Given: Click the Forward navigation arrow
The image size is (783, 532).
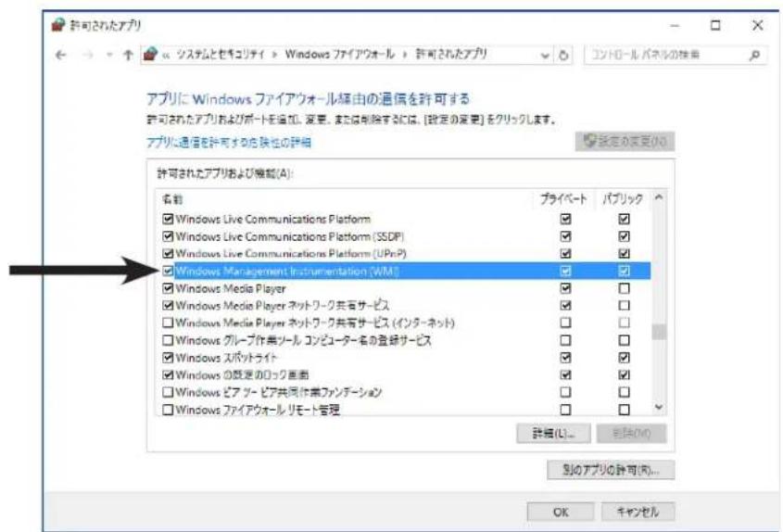Looking at the screenshot, I should tap(88, 55).
